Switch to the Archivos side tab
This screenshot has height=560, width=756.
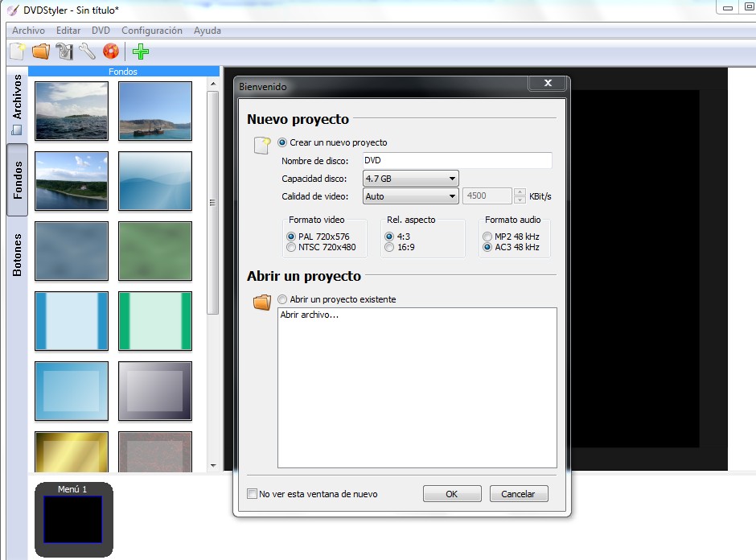pos(18,104)
